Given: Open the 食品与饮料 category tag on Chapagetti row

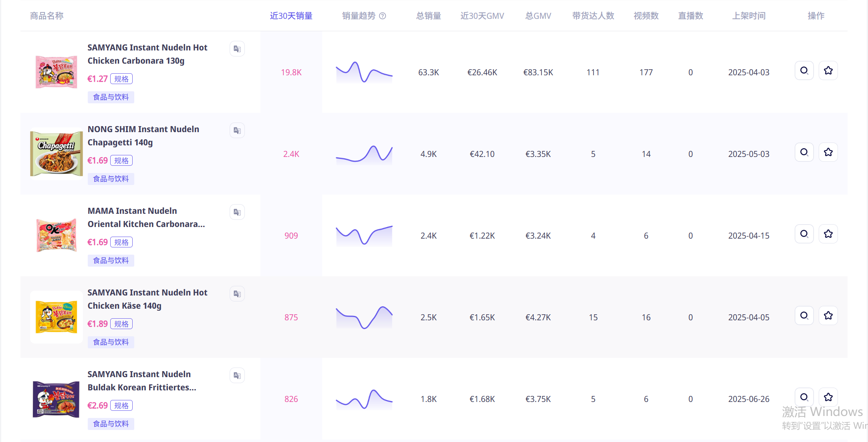Looking at the screenshot, I should pyautogui.click(x=111, y=179).
